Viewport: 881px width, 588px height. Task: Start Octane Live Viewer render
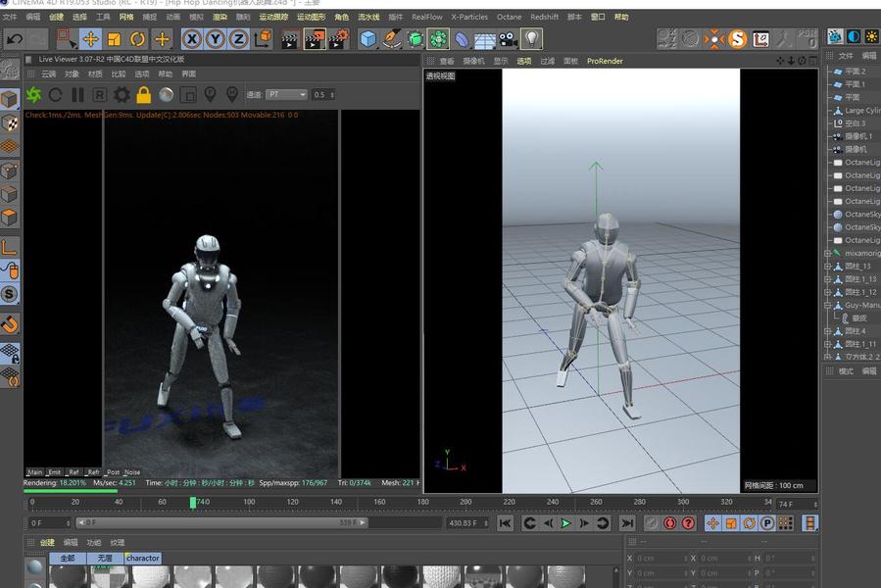[33, 94]
